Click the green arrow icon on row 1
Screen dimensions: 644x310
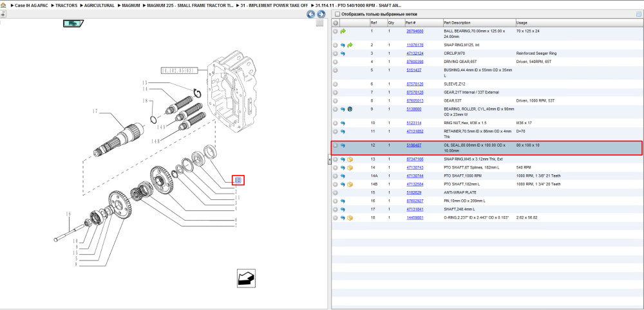point(343,31)
